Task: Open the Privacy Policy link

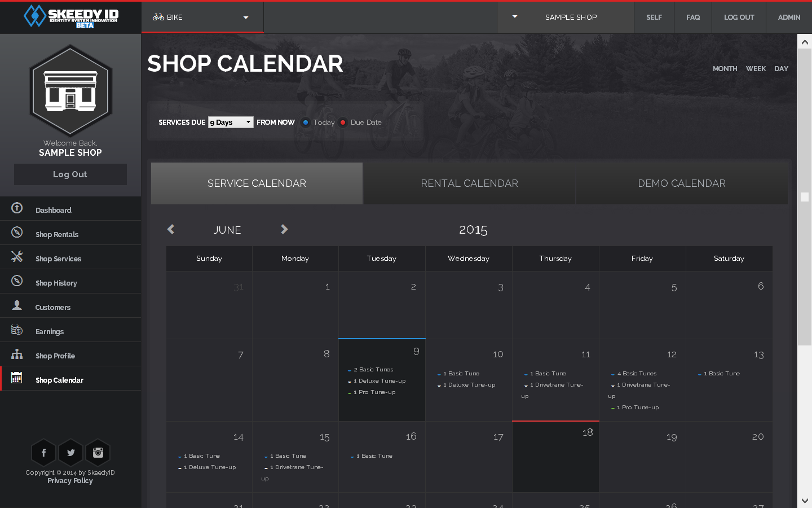Action: coord(70,481)
